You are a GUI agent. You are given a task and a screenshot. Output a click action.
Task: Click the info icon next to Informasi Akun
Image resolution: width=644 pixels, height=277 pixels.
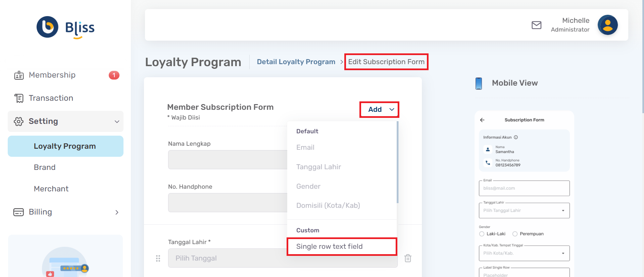[x=516, y=137]
